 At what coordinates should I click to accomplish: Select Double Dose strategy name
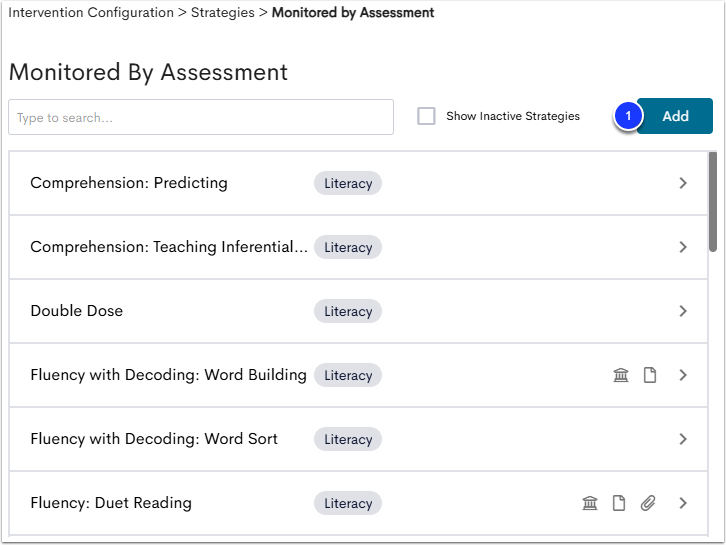point(77,311)
